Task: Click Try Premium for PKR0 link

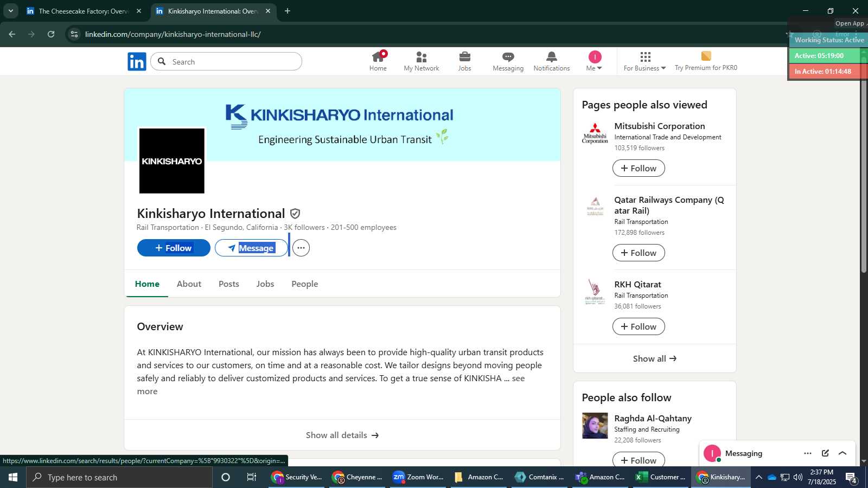Action: click(706, 61)
